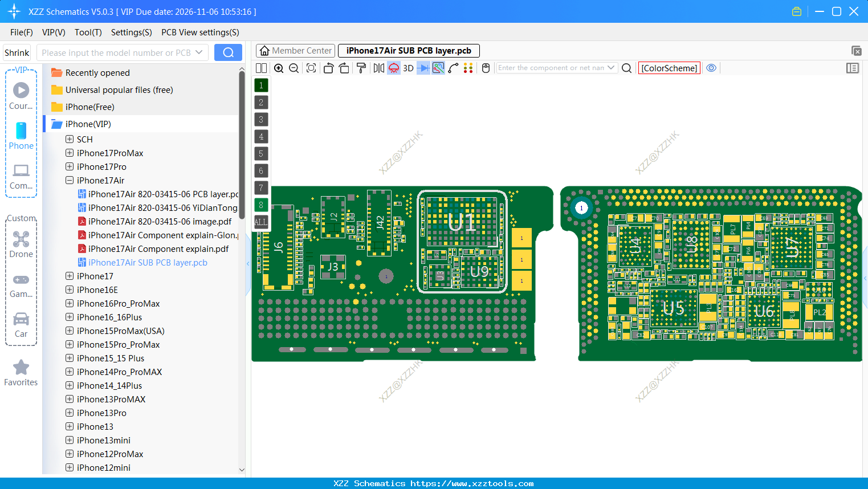Toggle the eye visibility icon in toolbar

711,68
